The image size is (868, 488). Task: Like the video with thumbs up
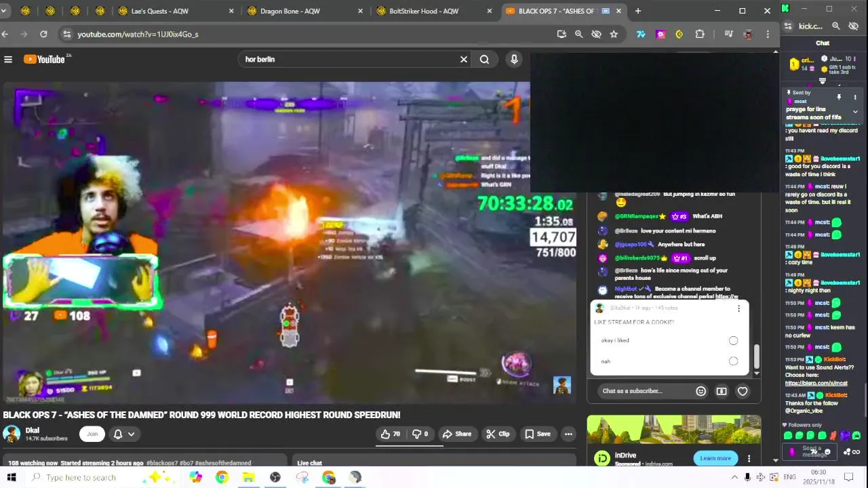click(x=391, y=434)
